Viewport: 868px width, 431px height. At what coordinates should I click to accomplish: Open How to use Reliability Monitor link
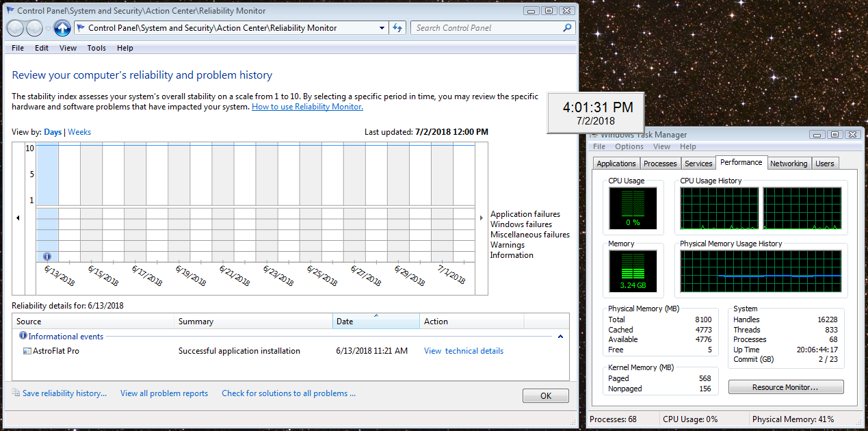(x=307, y=107)
